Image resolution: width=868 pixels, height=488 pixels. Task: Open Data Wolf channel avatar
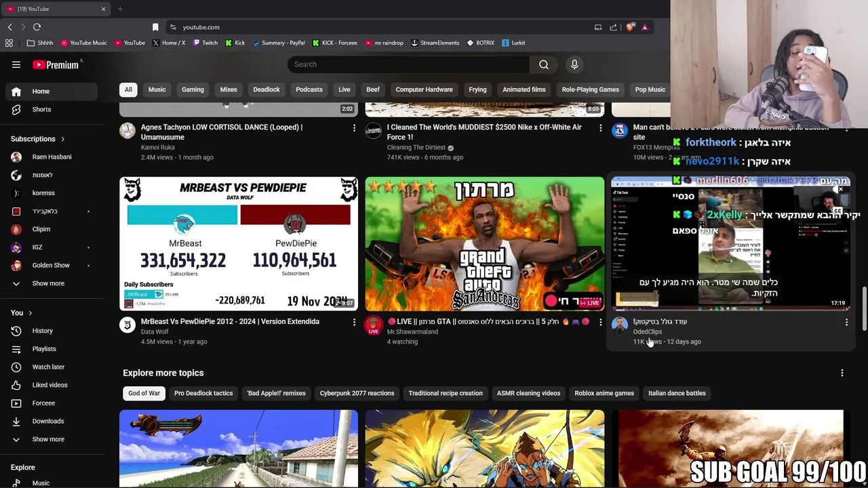click(127, 325)
